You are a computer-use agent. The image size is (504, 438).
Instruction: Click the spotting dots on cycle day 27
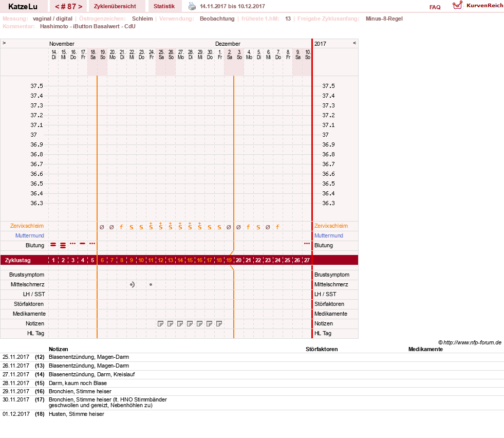click(x=307, y=244)
